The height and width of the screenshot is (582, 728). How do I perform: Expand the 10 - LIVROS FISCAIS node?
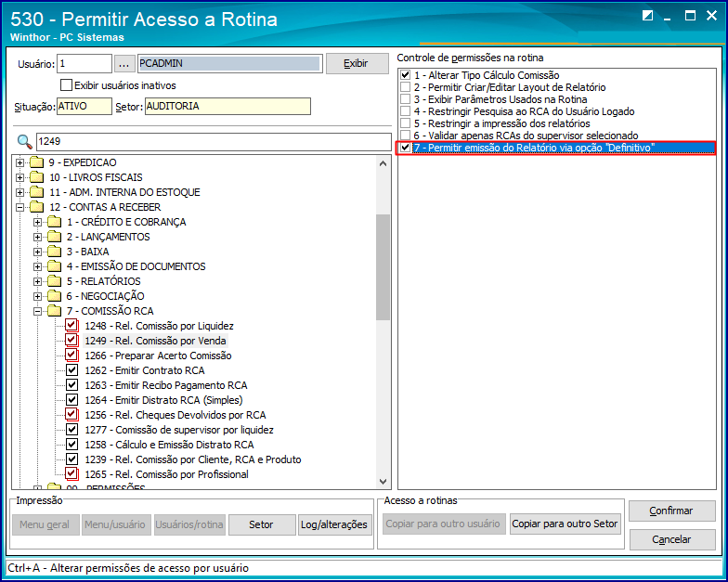point(20,178)
